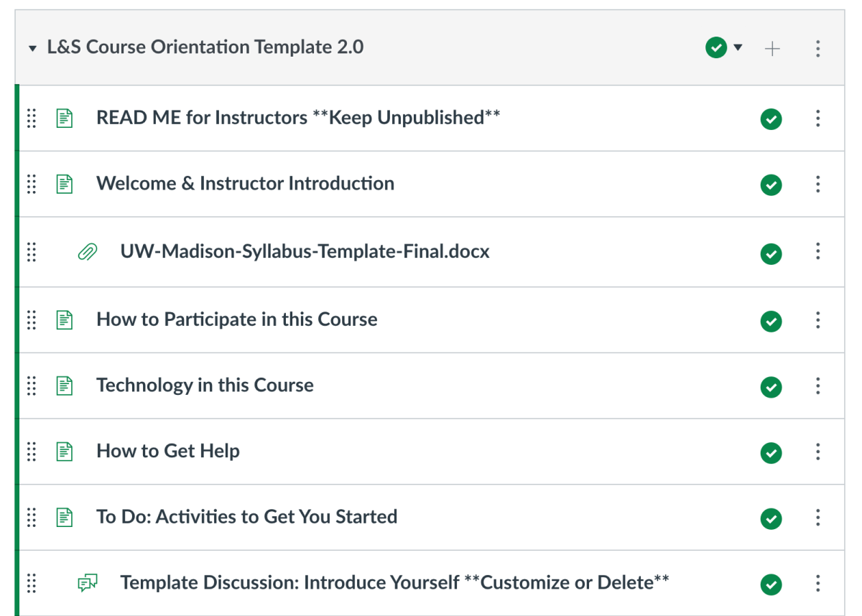Open the UW-Madison-Syllabus-Template-Final.docx file
Viewport: 862px width, 616px height.
304,252
